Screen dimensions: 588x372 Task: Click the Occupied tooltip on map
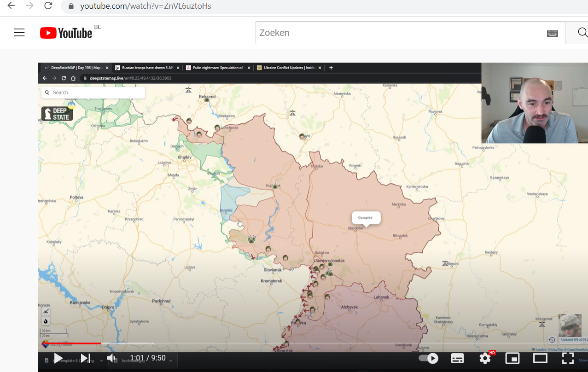coord(366,218)
